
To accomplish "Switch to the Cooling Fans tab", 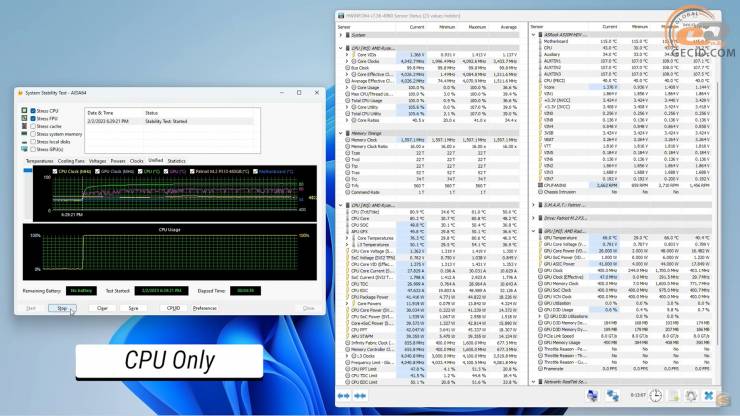I will 71,161.
